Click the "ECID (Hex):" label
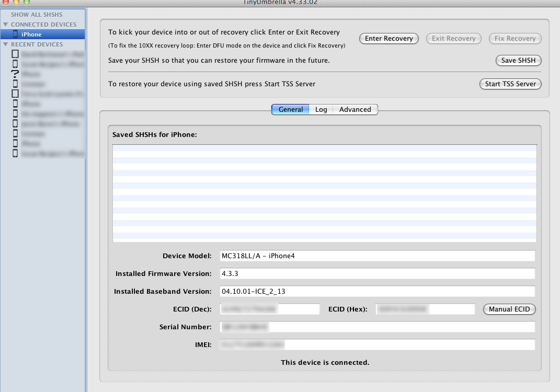Screen dimensions: 560x392 (348, 309)
